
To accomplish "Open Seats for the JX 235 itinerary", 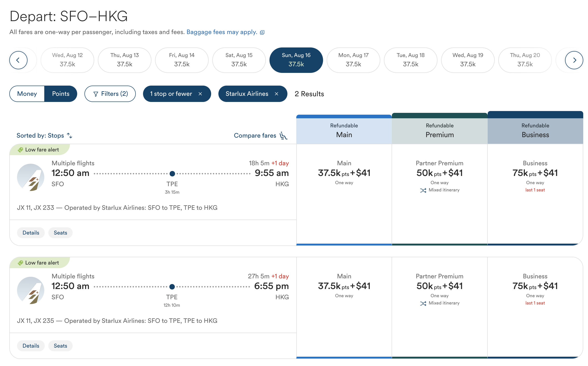I will 60,346.
